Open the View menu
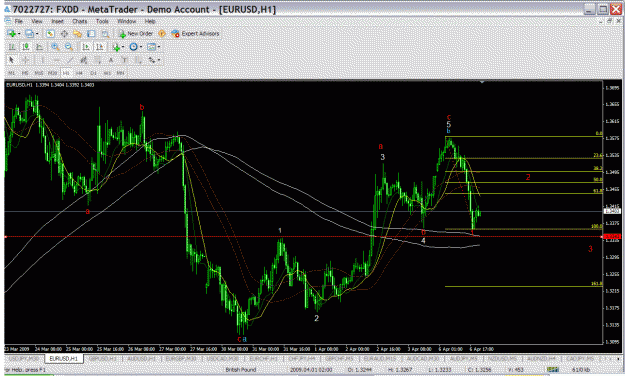This screenshot has height=376, width=625. [37, 21]
